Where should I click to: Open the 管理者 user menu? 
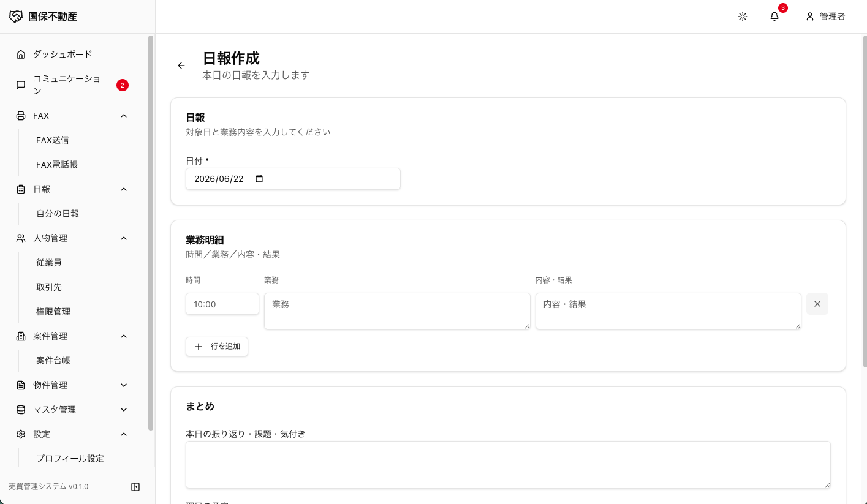(x=826, y=17)
